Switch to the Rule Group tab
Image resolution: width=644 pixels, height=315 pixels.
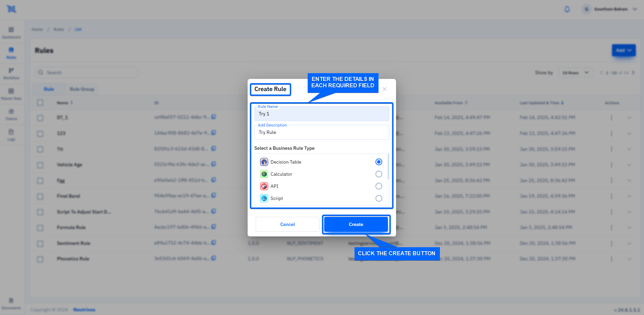point(82,89)
